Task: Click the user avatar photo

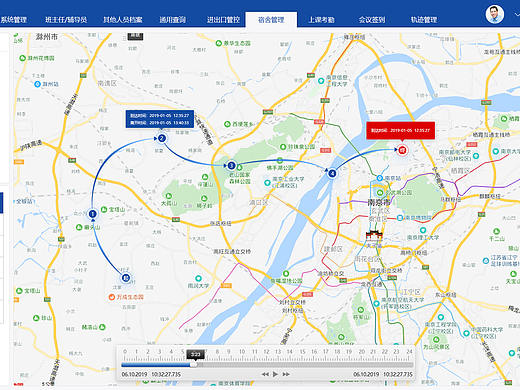Action: [494, 14]
